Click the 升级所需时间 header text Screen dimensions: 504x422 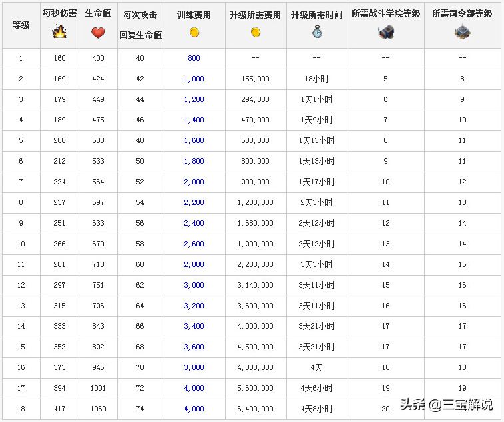[x=317, y=15]
